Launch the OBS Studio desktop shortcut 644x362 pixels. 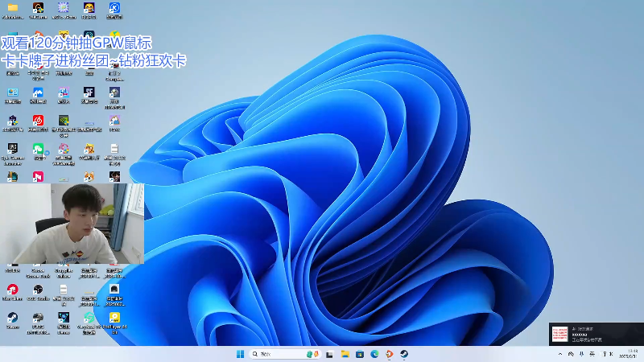coord(38,290)
